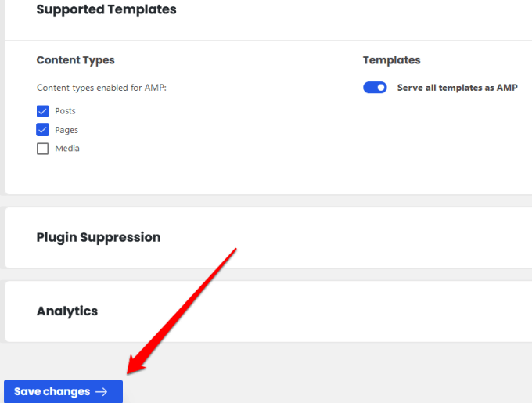The image size is (532, 403).
Task: Click the blue checkmark icon beside Posts
Action: click(x=43, y=111)
